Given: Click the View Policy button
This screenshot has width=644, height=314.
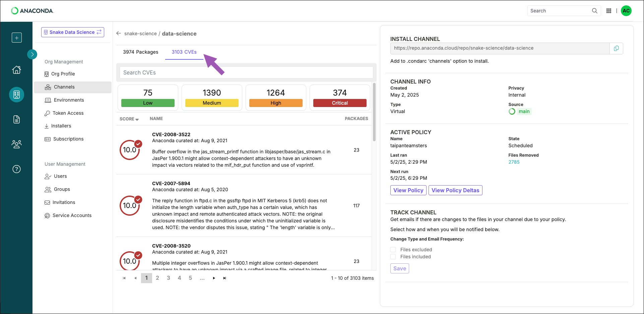Looking at the screenshot, I should 408,190.
